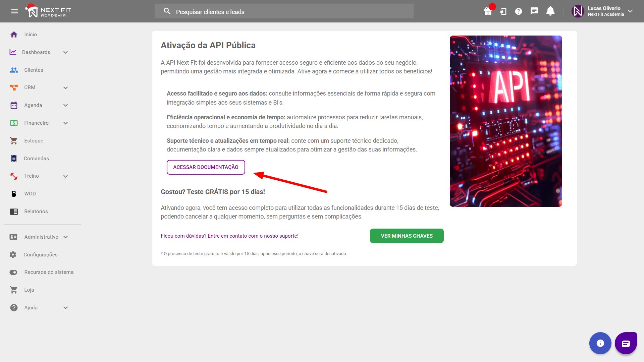This screenshot has width=644, height=362.
Task: Click the chat messages icon in header
Action: point(534,11)
